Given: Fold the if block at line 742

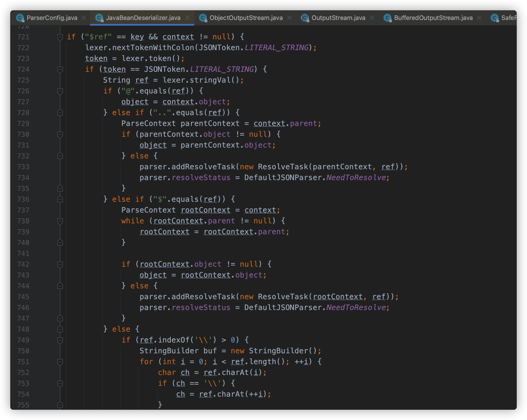Looking at the screenshot, I should pos(60,264).
